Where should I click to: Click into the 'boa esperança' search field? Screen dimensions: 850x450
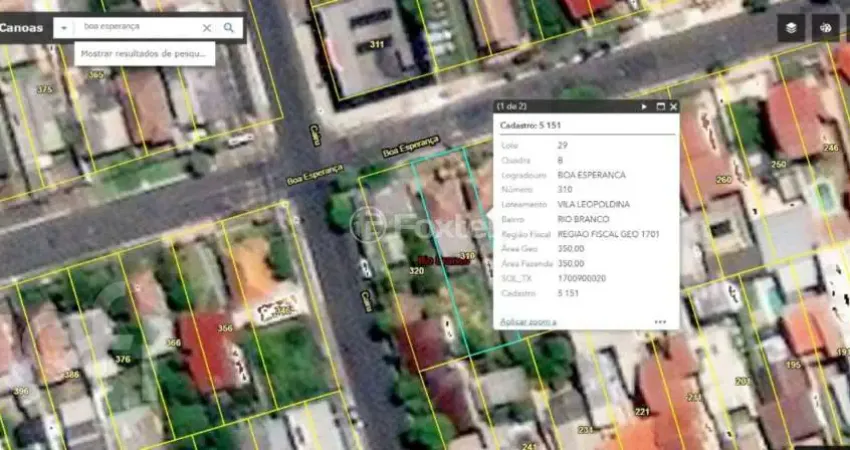137,27
